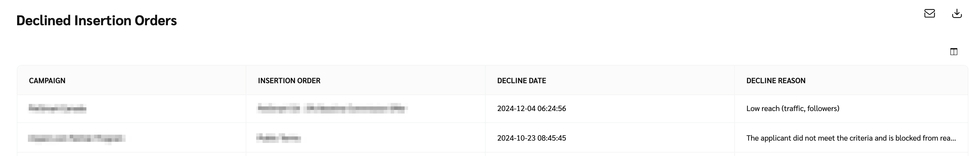Viewport: 980px width, 156px height.
Task: Click the INSERTION ORDER column header
Action: [x=289, y=81]
